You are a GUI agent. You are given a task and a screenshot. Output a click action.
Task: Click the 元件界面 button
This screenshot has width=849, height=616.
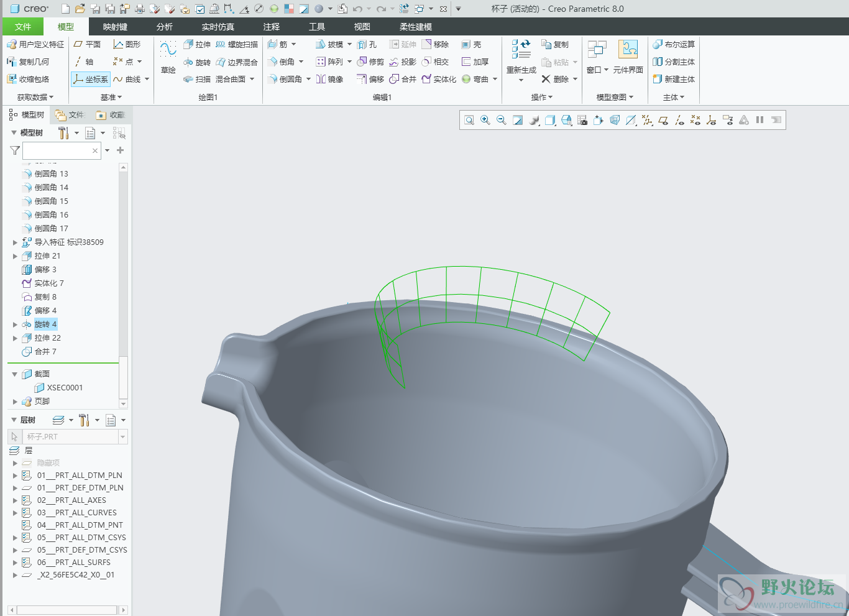[x=628, y=58]
